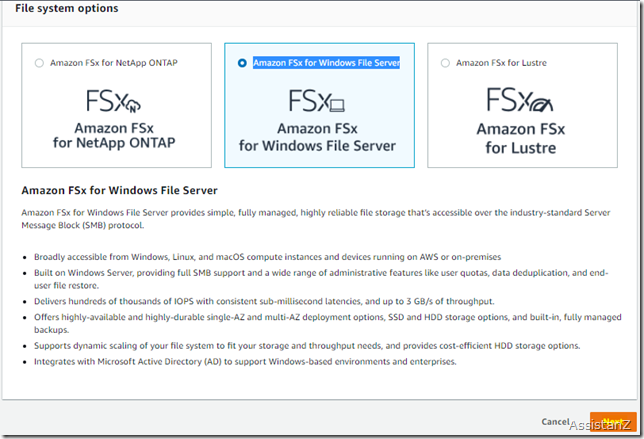Click the large 'Amazon FSx for Lustre' card title
The width and height of the screenshot is (644, 439).
click(521, 138)
